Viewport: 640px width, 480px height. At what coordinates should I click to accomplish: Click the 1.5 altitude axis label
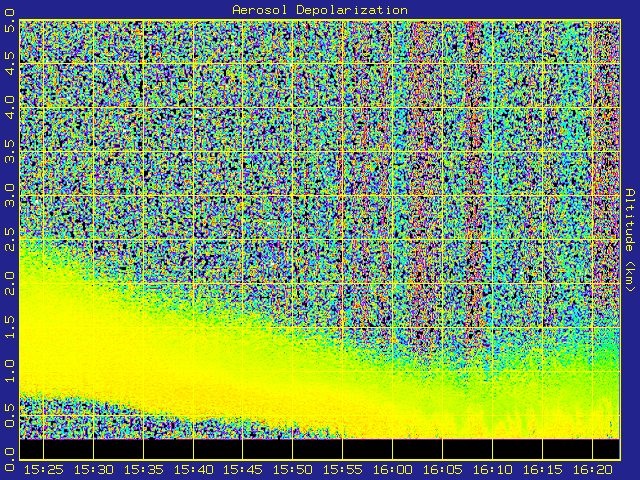click(x=10, y=327)
